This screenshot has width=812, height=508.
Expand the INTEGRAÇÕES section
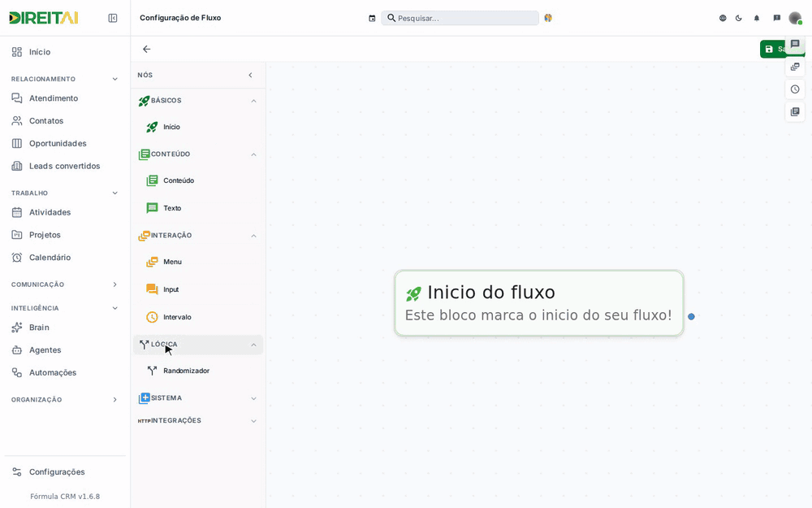click(x=253, y=421)
